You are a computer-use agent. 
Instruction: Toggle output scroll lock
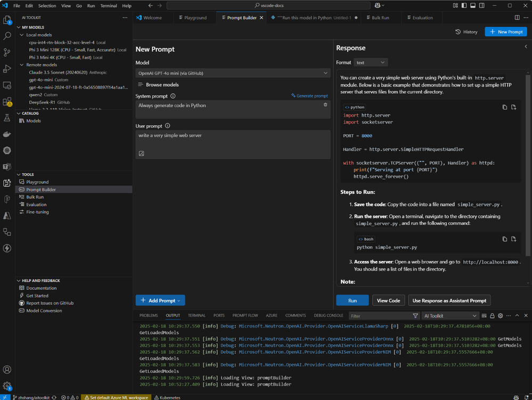pyautogui.click(x=492, y=316)
